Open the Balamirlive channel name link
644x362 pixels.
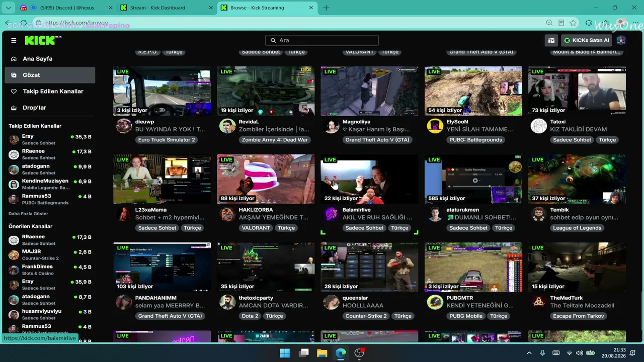pyautogui.click(x=357, y=210)
